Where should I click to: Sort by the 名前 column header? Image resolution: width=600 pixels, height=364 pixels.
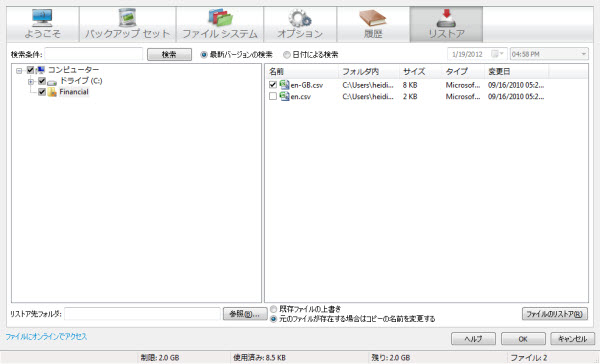pos(302,72)
